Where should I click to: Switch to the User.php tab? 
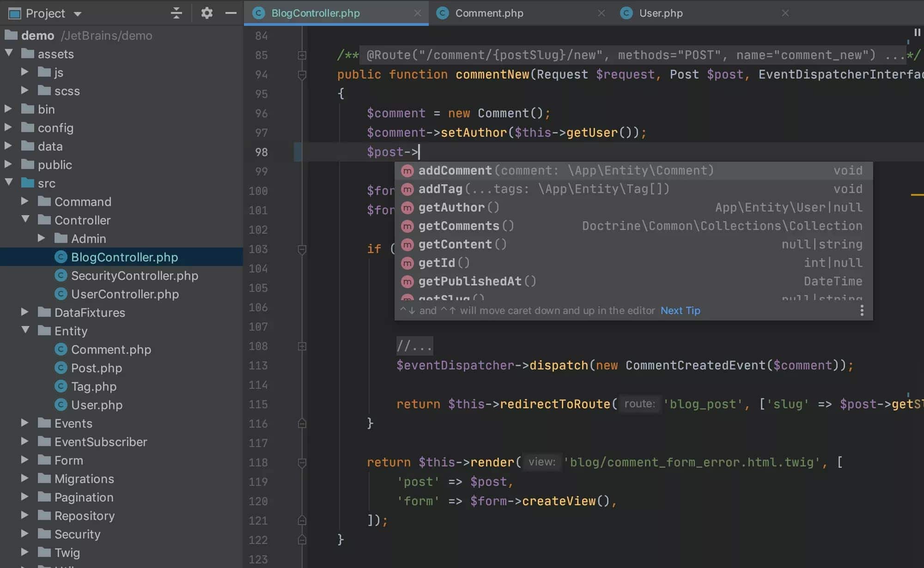(662, 13)
